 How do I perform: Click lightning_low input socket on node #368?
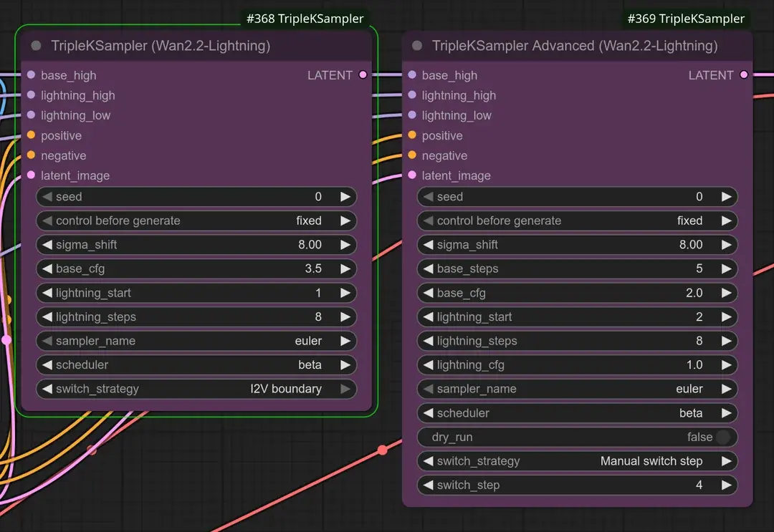click(x=31, y=115)
